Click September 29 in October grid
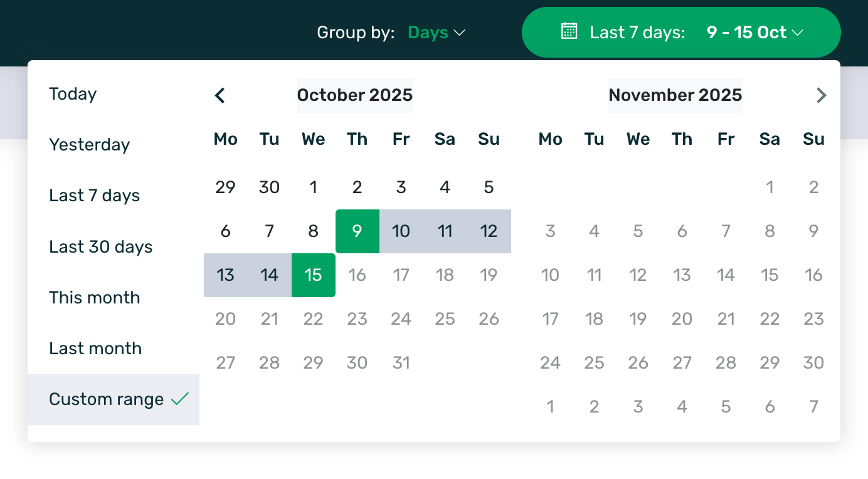This screenshot has height=479, width=868. [225, 187]
